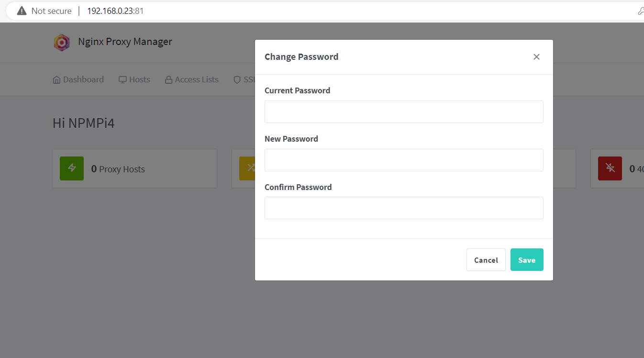Click the key icon in the browser toolbar
The image size is (644, 358).
[x=641, y=11]
